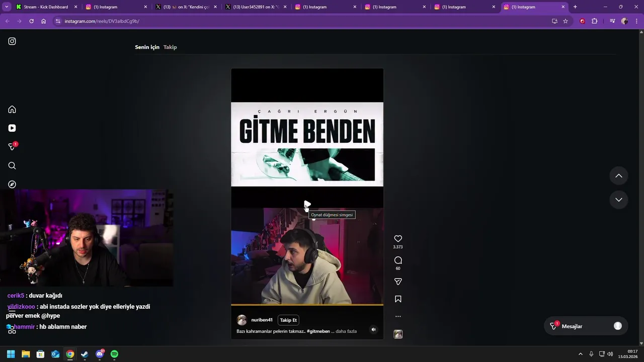Open install app icon in address bar

(x=554, y=21)
